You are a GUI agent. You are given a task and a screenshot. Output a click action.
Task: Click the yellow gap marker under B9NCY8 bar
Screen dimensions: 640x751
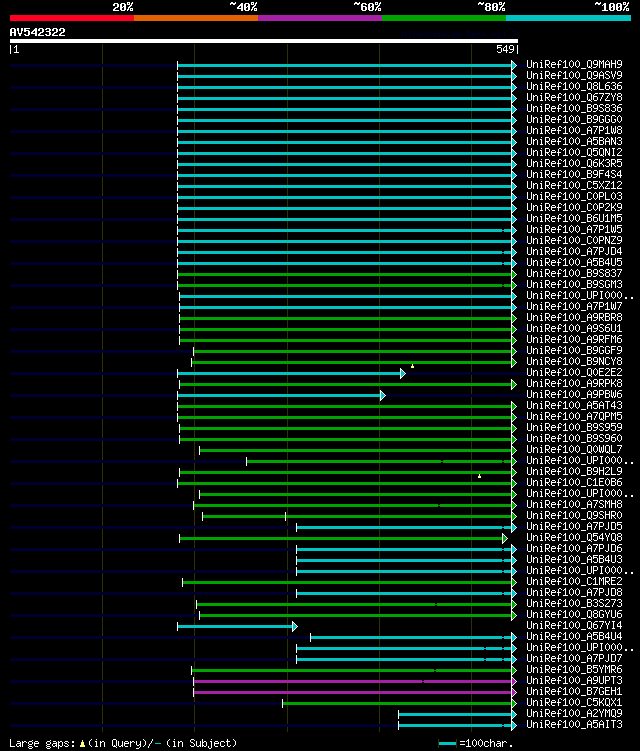click(x=412, y=366)
